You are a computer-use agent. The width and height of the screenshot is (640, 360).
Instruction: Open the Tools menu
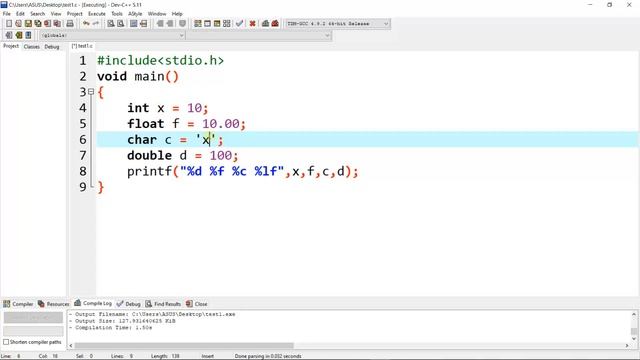(x=117, y=14)
